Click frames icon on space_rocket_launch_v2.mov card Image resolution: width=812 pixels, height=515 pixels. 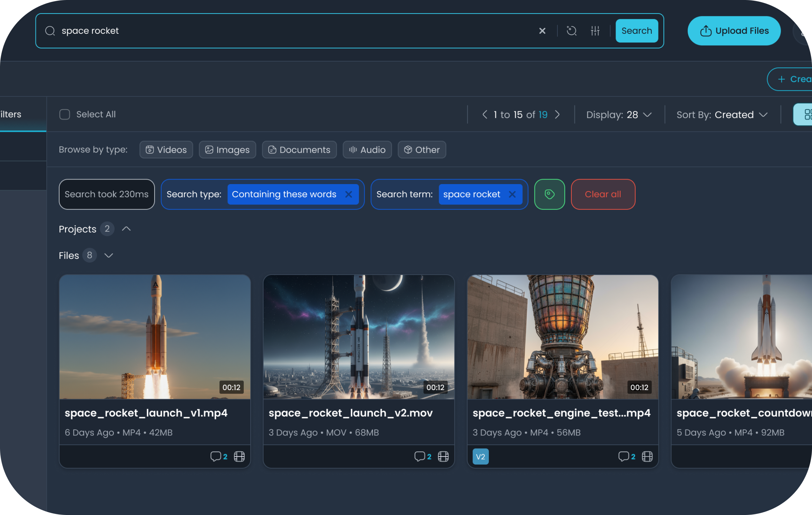point(443,456)
